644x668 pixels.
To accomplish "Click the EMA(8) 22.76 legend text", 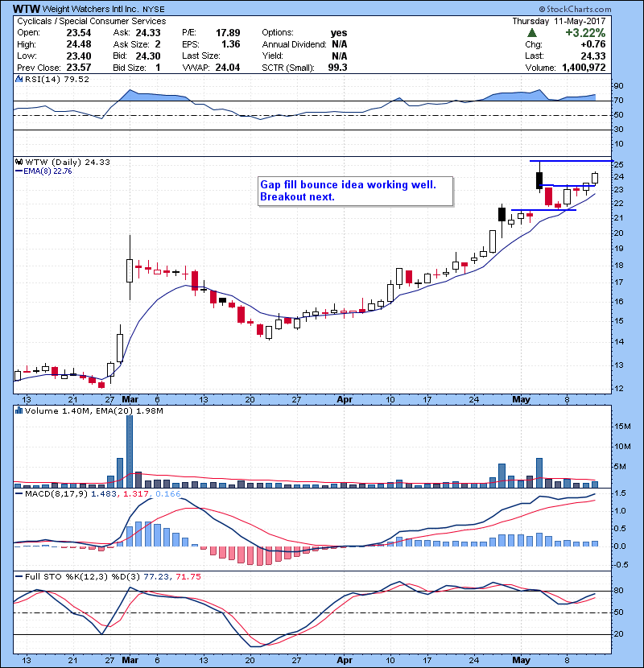I will [47, 171].
